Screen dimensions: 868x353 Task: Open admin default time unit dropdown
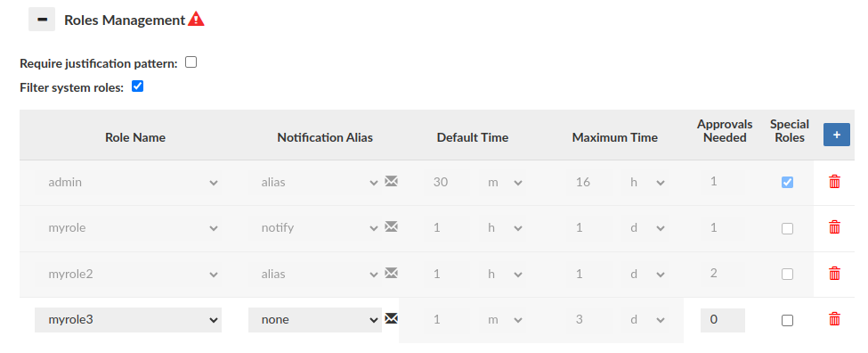coord(504,183)
